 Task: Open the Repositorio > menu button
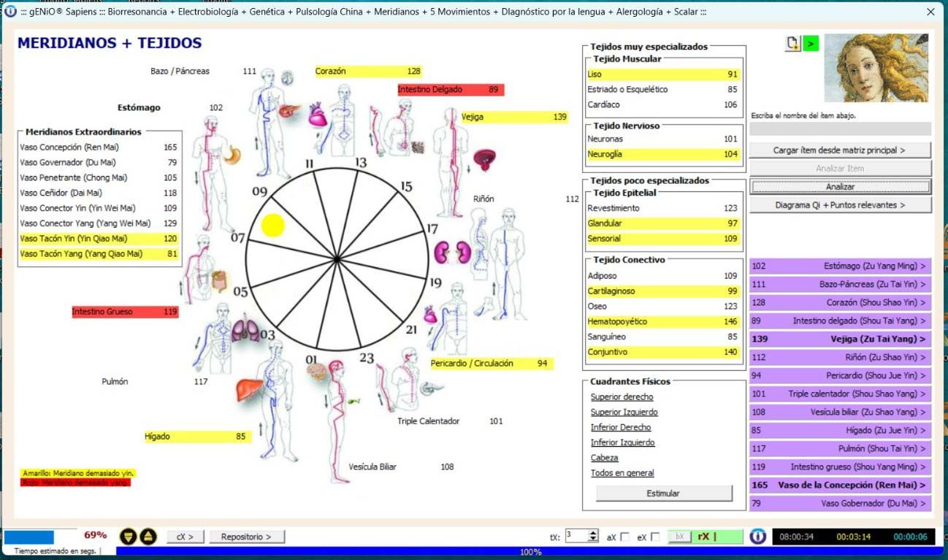click(x=246, y=537)
